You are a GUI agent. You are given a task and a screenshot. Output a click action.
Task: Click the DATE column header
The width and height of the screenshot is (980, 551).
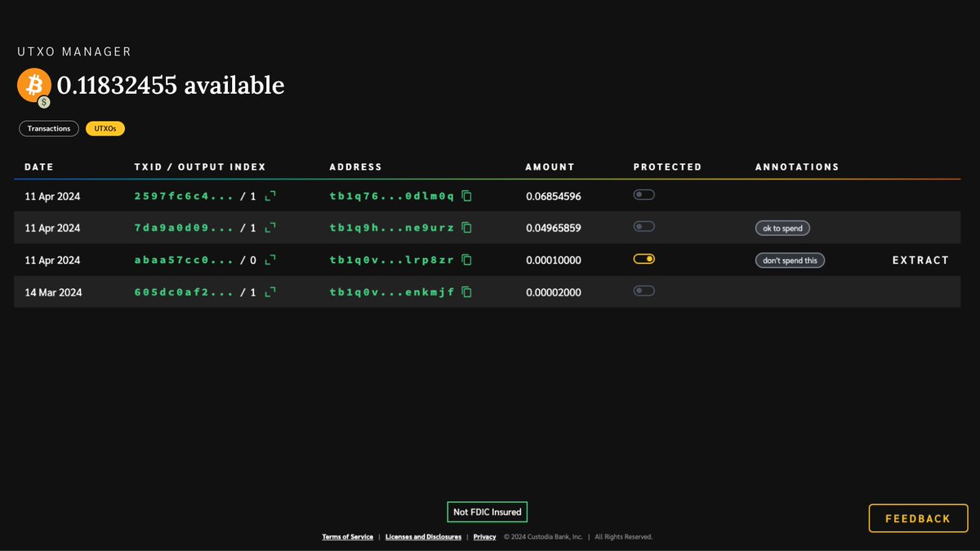click(x=38, y=167)
